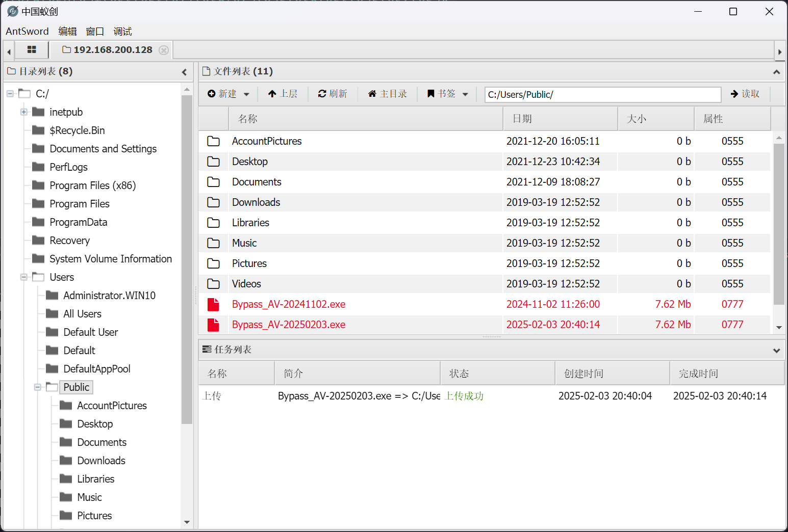The height and width of the screenshot is (532, 788).
Task: Collapse the file list panel
Action: [x=776, y=72]
